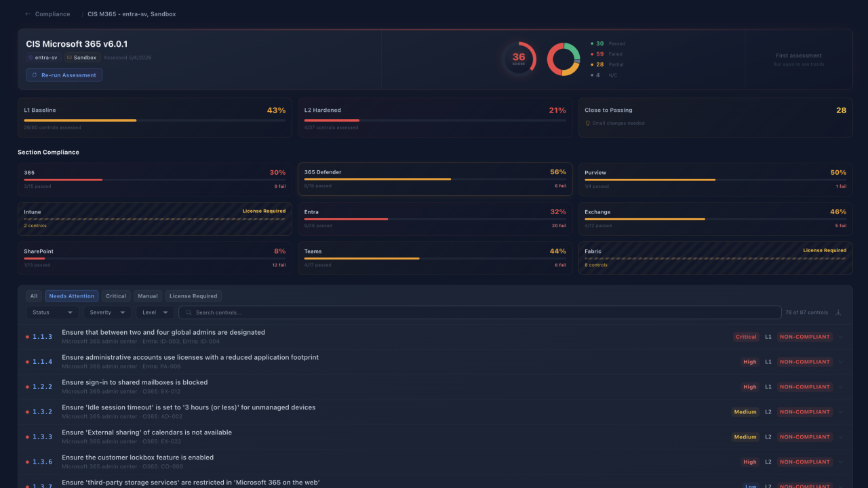Click the download controls icon
Viewport: 868px width, 488px height.
coord(838,312)
